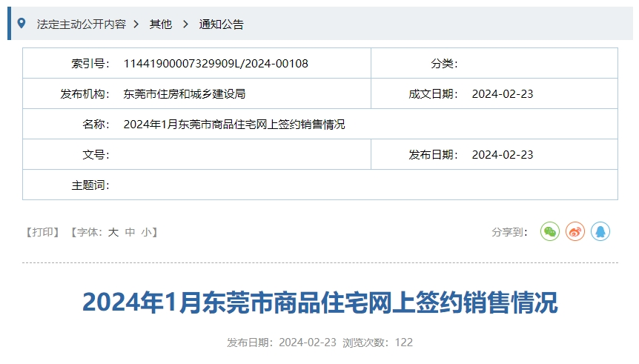Click the 打印 print button
639x364 pixels.
42,232
